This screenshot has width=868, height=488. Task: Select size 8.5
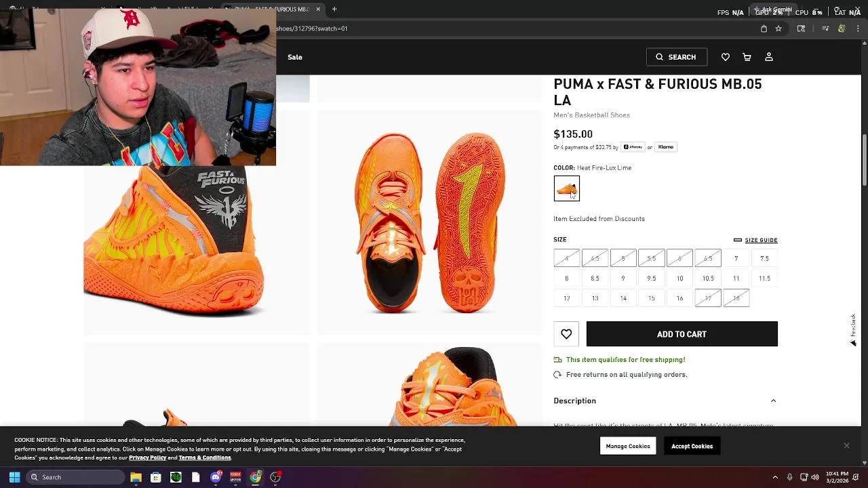click(595, 278)
